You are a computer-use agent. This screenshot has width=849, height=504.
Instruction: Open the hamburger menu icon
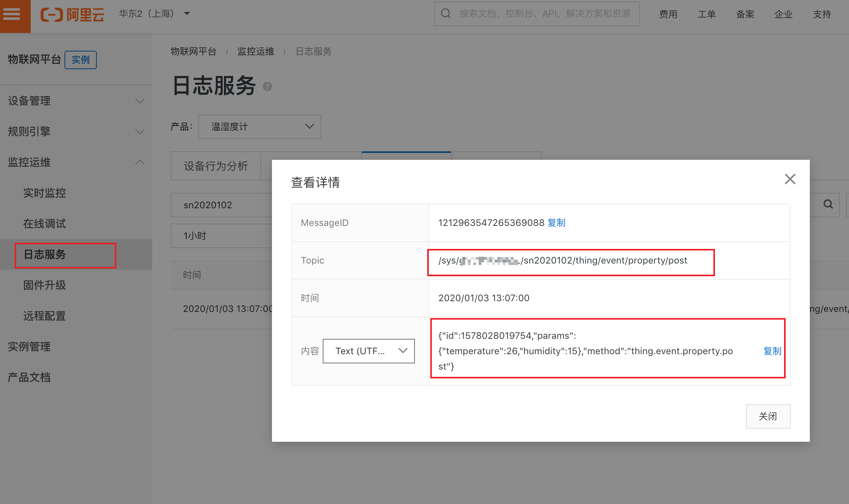tap(12, 15)
